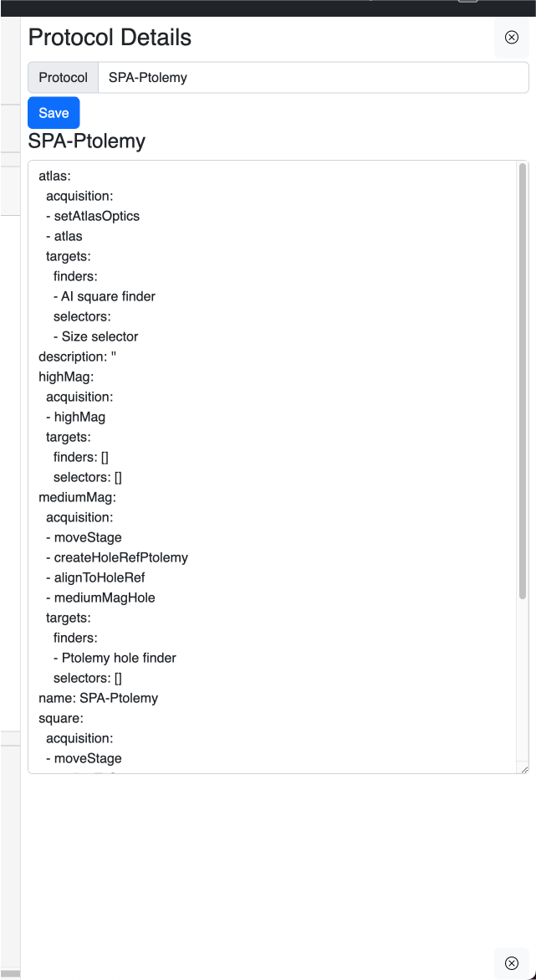
Task: Save the SPA-Ptolemy protocol
Action: tap(54, 113)
